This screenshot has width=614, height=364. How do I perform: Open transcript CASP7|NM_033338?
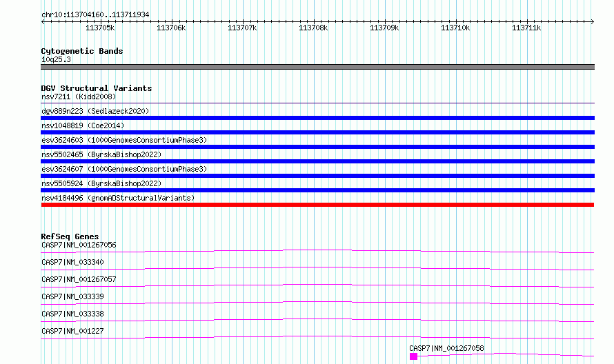click(x=72, y=314)
